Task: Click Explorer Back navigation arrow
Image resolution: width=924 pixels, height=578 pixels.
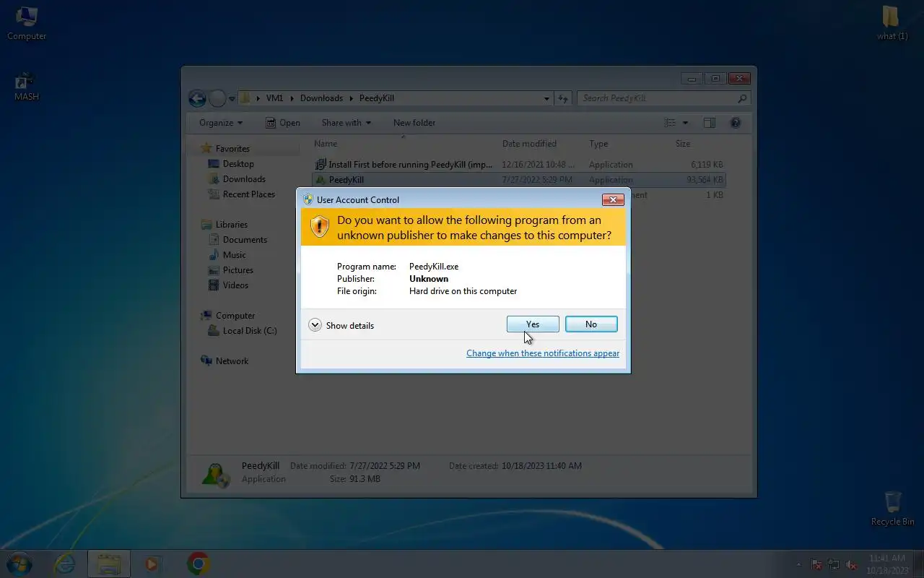Action: click(197, 98)
